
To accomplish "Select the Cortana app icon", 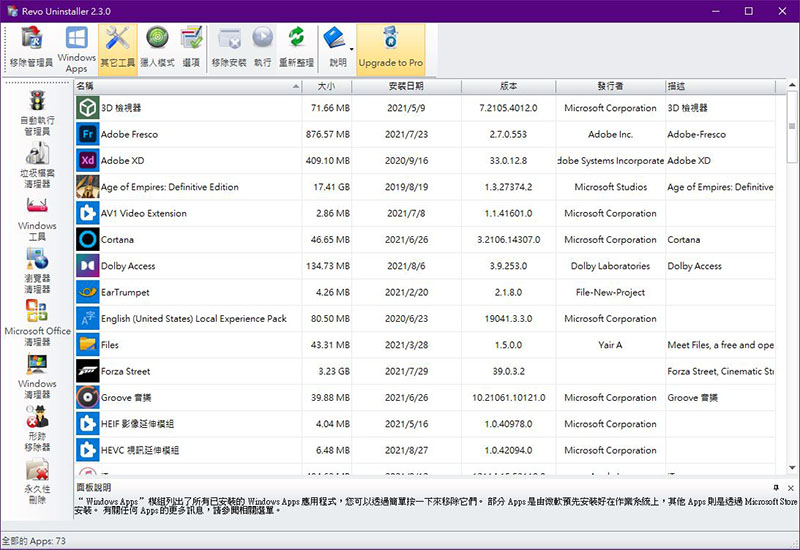I will tap(88, 239).
